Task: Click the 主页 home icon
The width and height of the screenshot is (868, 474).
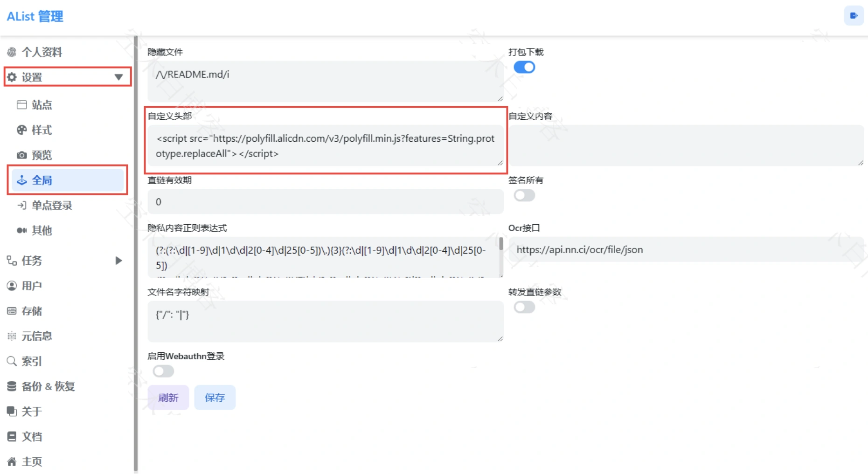Action: coord(12,462)
